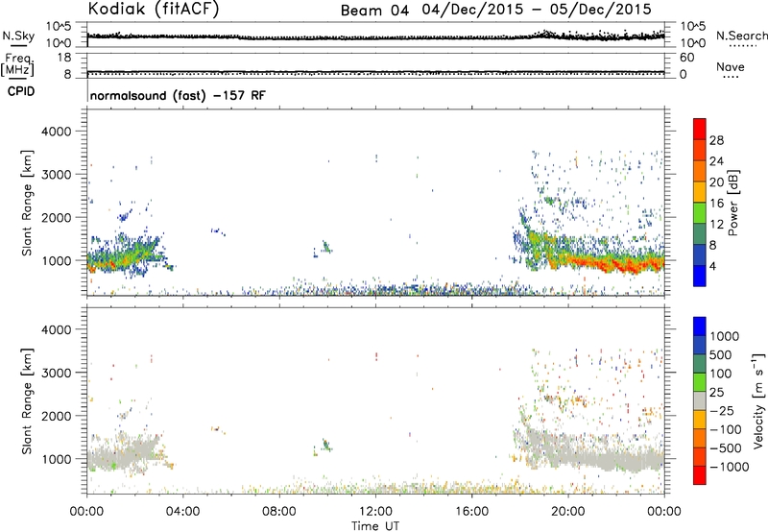This screenshot has height=532, width=768.
Task: Click the '3000' range tick in velocity panel
Action: coord(56,373)
